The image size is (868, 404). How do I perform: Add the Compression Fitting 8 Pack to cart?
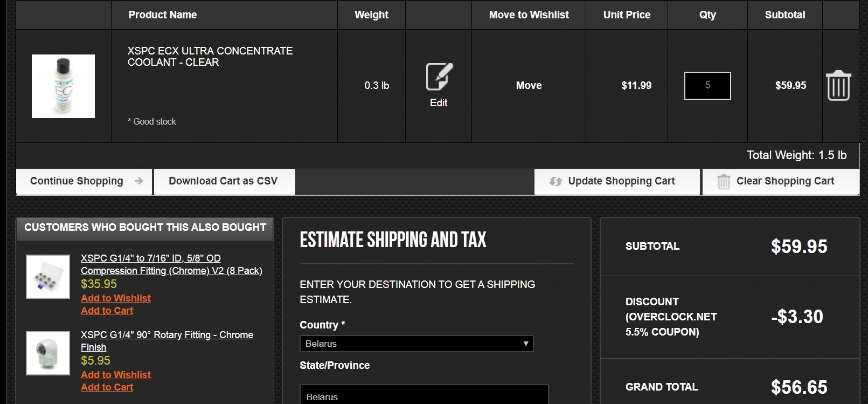tap(107, 311)
